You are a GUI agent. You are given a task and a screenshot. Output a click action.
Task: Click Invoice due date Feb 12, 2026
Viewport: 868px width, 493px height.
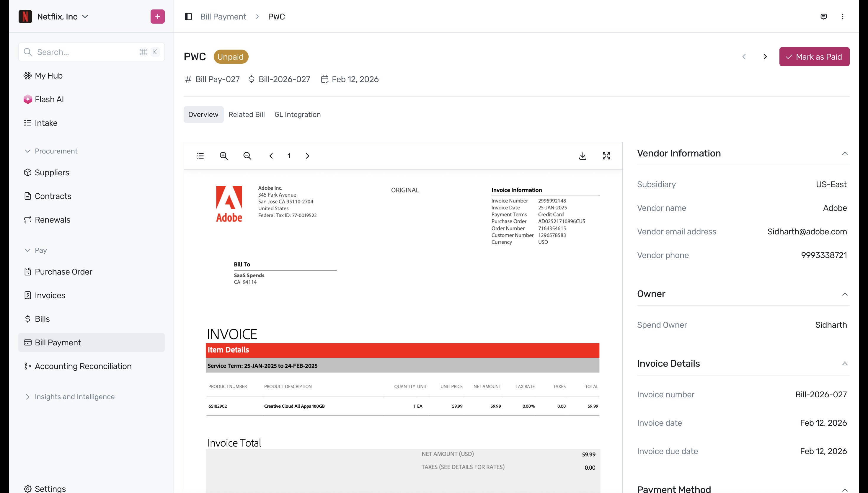[823, 451]
